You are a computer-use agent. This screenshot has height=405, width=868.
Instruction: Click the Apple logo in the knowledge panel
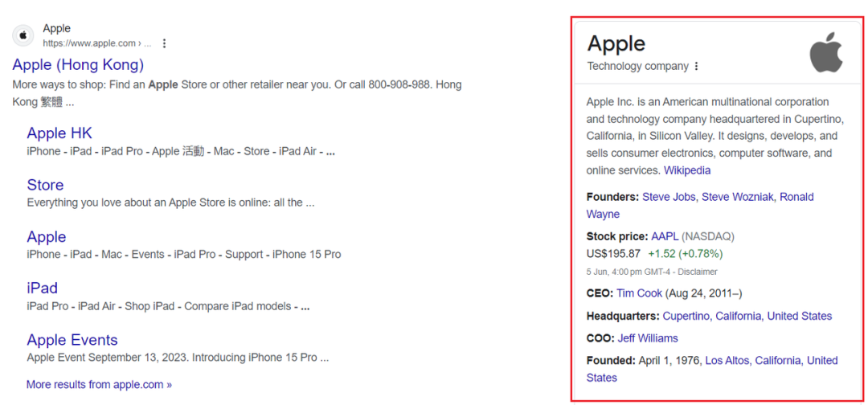click(x=826, y=52)
